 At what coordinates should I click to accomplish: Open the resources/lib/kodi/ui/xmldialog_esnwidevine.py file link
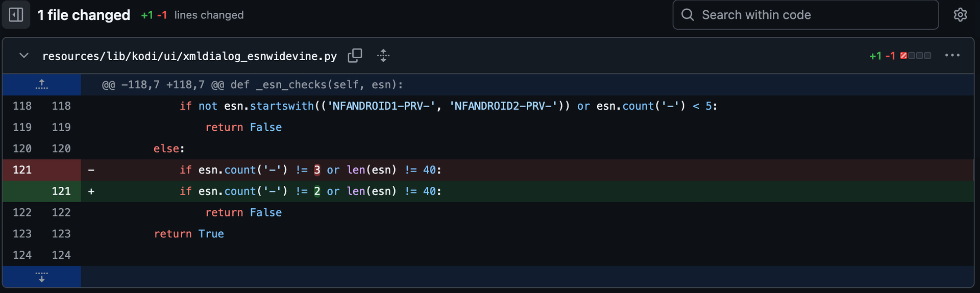pyautogui.click(x=189, y=56)
